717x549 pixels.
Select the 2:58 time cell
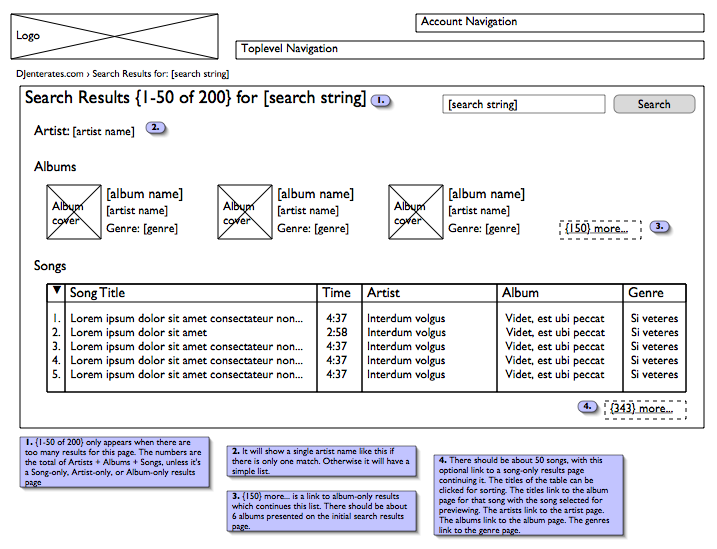pyautogui.click(x=337, y=332)
